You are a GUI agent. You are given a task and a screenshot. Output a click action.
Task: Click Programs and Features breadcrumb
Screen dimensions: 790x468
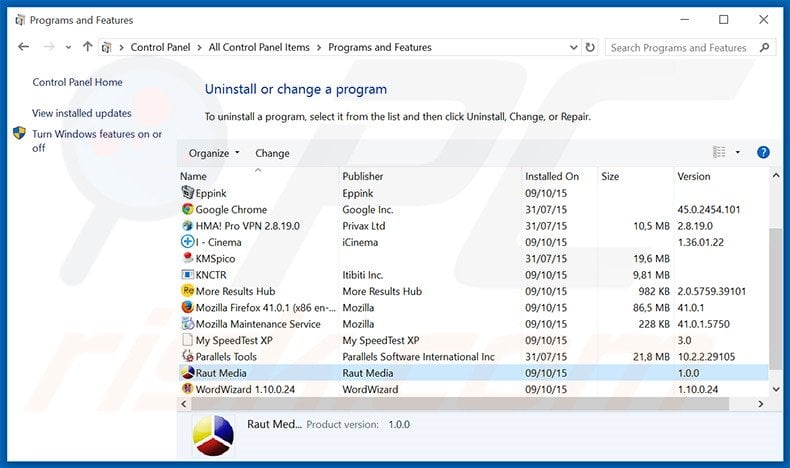(380, 47)
